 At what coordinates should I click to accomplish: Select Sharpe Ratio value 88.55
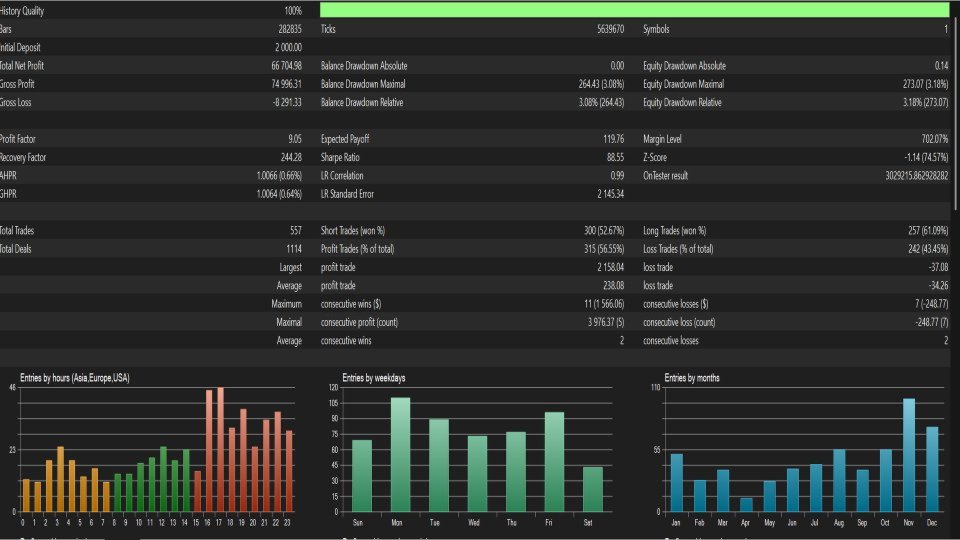click(x=615, y=157)
